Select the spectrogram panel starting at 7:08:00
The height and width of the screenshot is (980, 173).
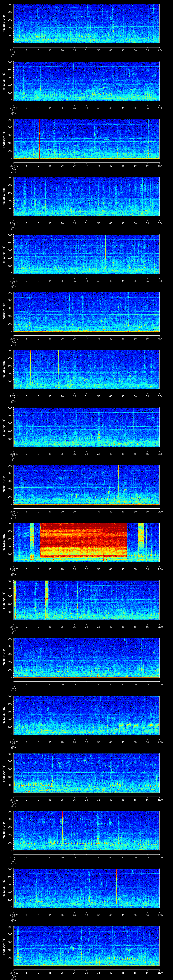point(86,427)
